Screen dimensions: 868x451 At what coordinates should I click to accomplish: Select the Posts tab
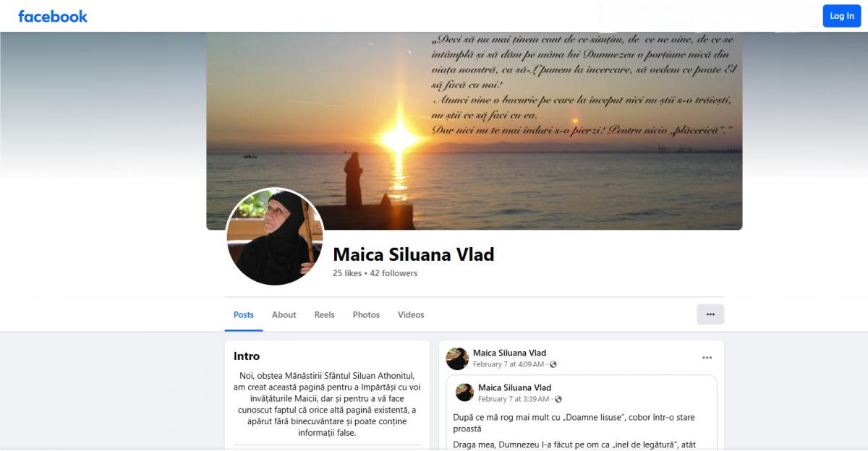pyautogui.click(x=244, y=315)
